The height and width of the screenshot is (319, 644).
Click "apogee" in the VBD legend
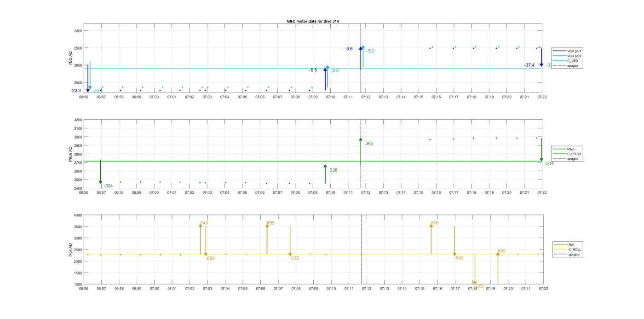click(566, 65)
